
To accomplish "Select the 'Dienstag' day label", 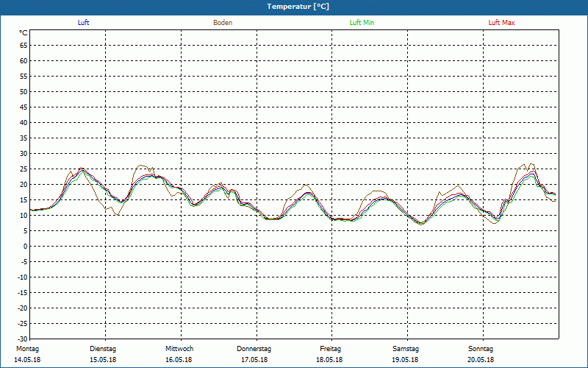I will [103, 349].
